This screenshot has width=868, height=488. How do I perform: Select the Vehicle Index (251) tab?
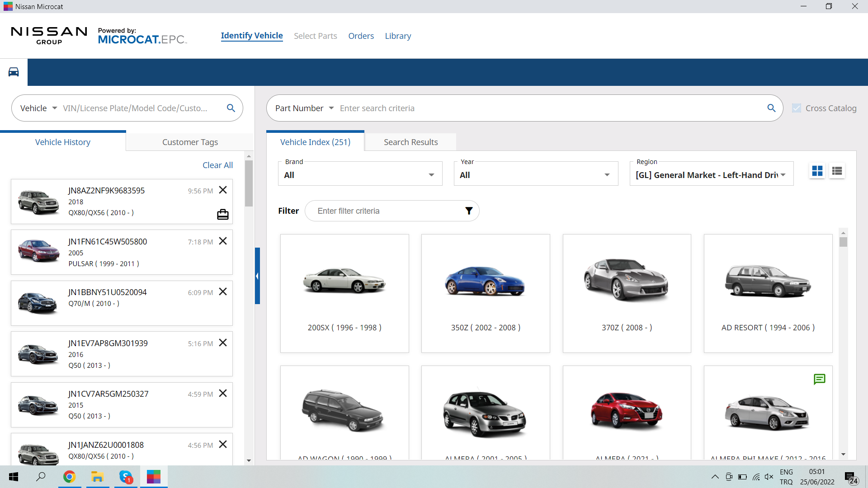pyautogui.click(x=315, y=142)
